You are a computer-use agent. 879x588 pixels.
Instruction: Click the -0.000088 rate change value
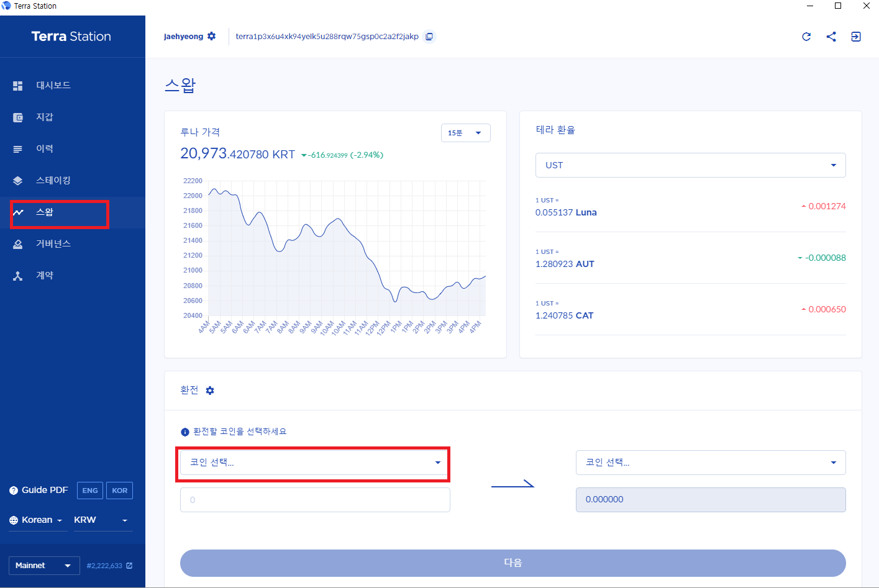(822, 258)
